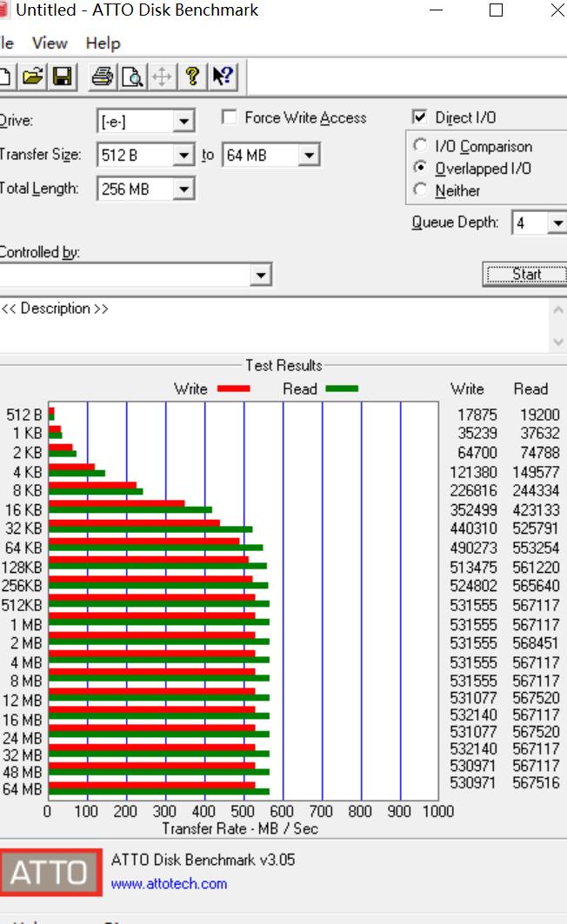
Task: Select the I/O Comparison radio button
Action: (420, 145)
